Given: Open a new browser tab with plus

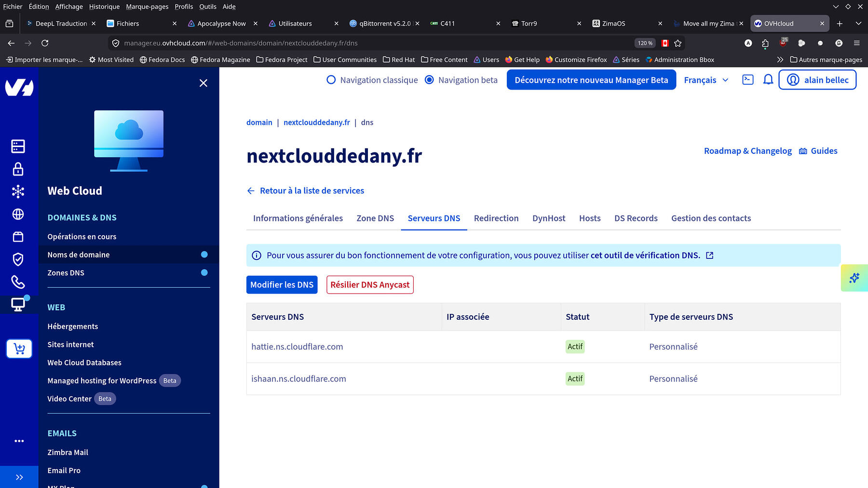Looking at the screenshot, I should (840, 23).
